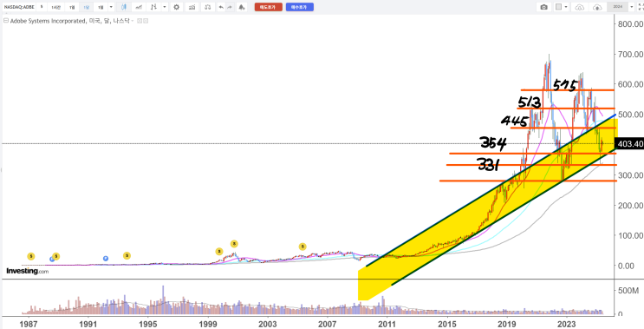Viewport: 644px width, 329px height.
Task: Open the layout square dropdown arrow
Action: (566, 7)
